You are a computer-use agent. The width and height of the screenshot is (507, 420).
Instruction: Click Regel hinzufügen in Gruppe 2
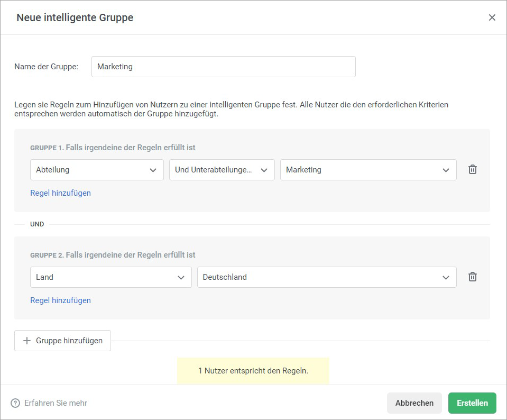coord(60,300)
